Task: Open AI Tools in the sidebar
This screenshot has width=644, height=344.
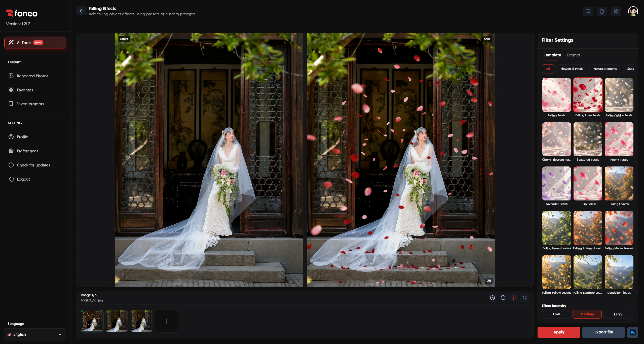Action: 35,43
